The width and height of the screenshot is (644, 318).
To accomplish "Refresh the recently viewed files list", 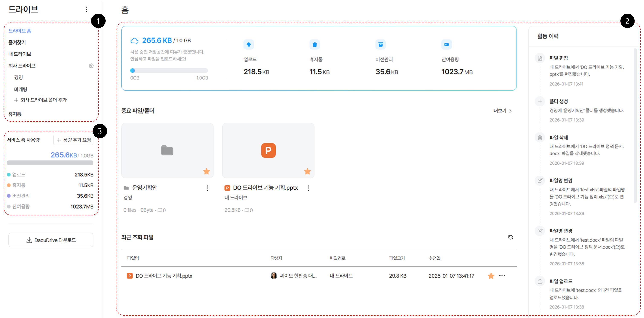I will (x=510, y=237).
